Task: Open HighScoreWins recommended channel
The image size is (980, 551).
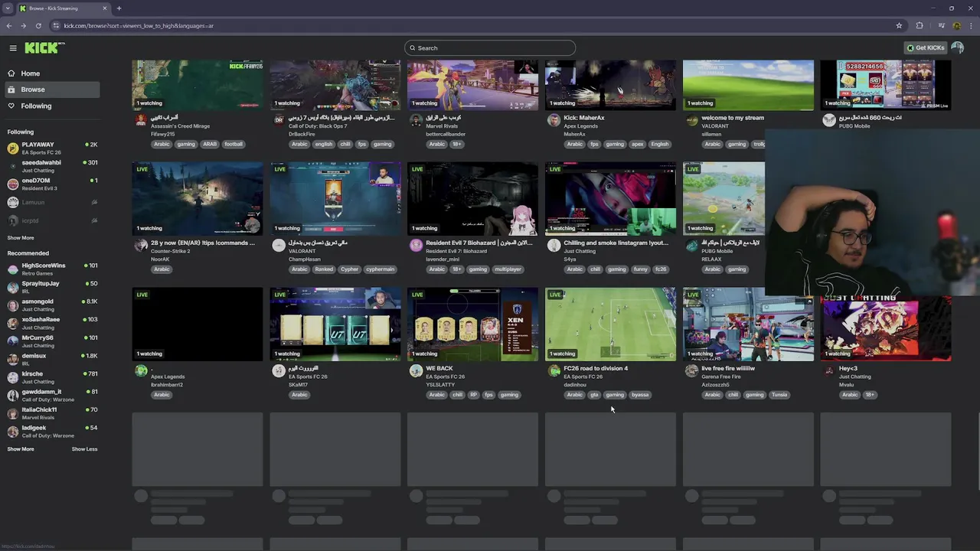Action: point(52,269)
